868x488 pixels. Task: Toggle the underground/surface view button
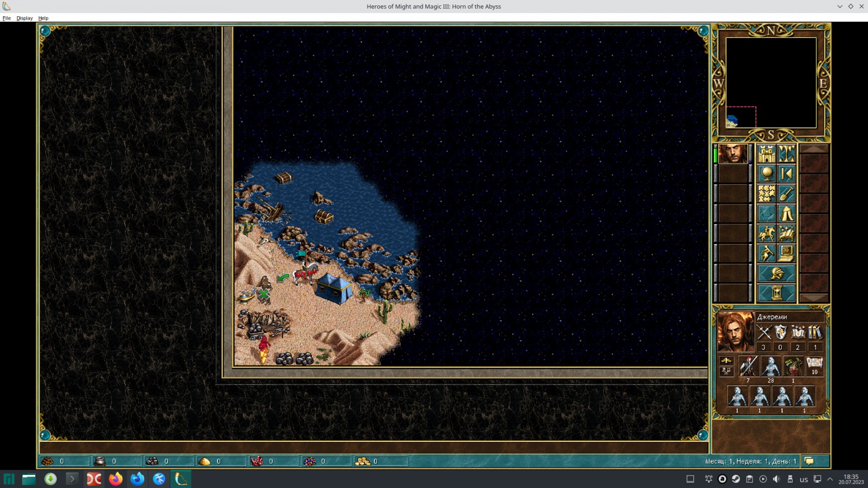point(787,154)
